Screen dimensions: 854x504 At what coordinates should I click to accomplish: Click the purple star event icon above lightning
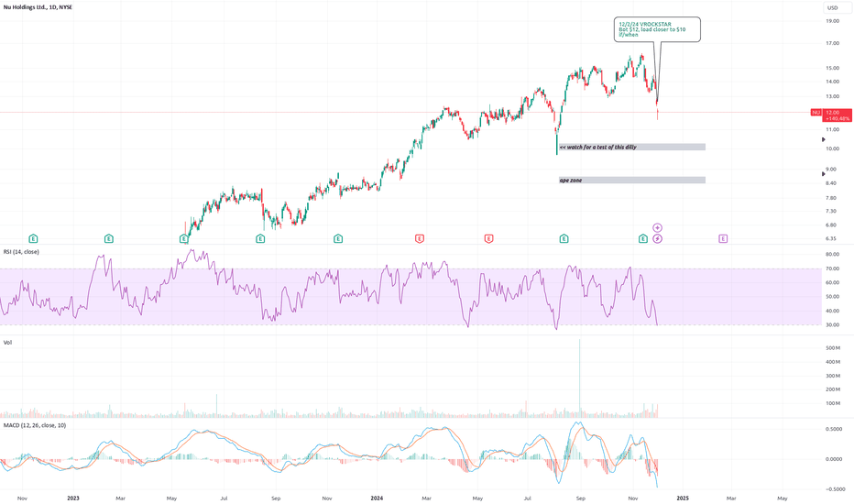[658, 228]
